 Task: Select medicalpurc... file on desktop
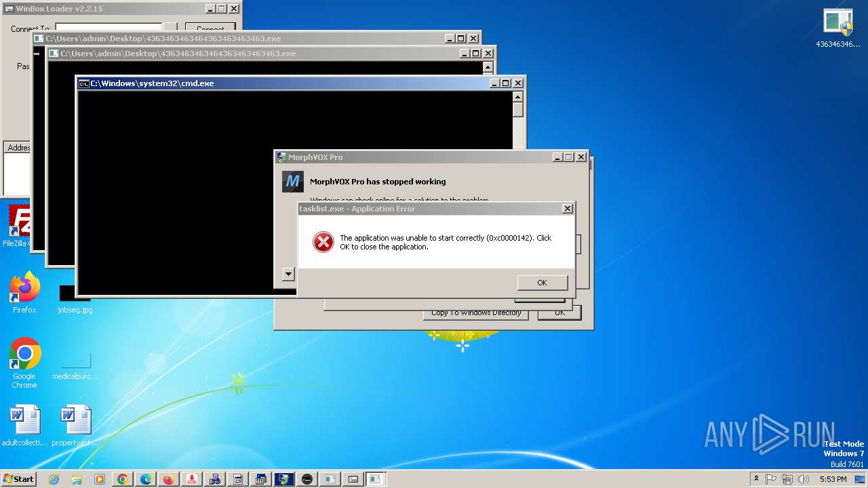(x=75, y=365)
